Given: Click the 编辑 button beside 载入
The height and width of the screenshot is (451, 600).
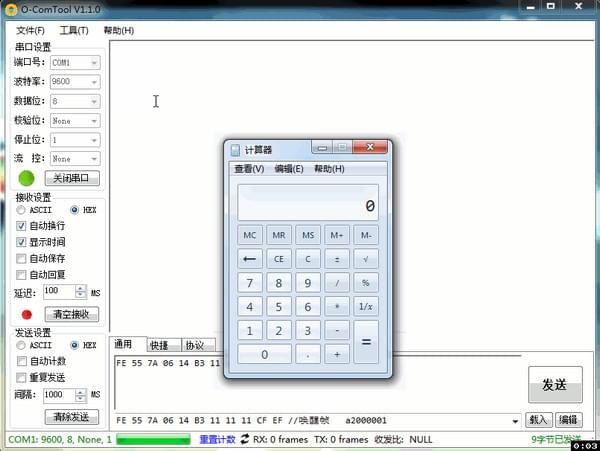Looking at the screenshot, I should pos(568,420).
